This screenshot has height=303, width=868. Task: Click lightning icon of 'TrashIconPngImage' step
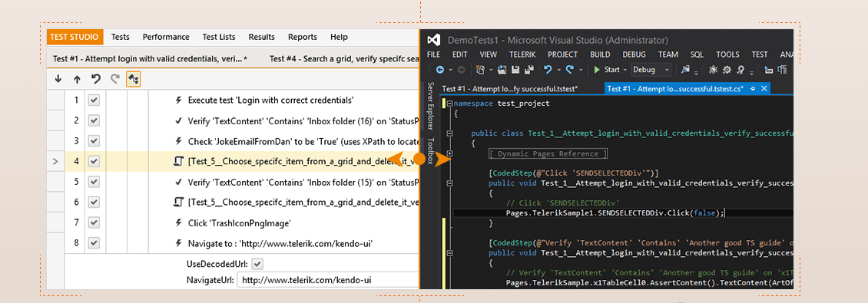178,222
